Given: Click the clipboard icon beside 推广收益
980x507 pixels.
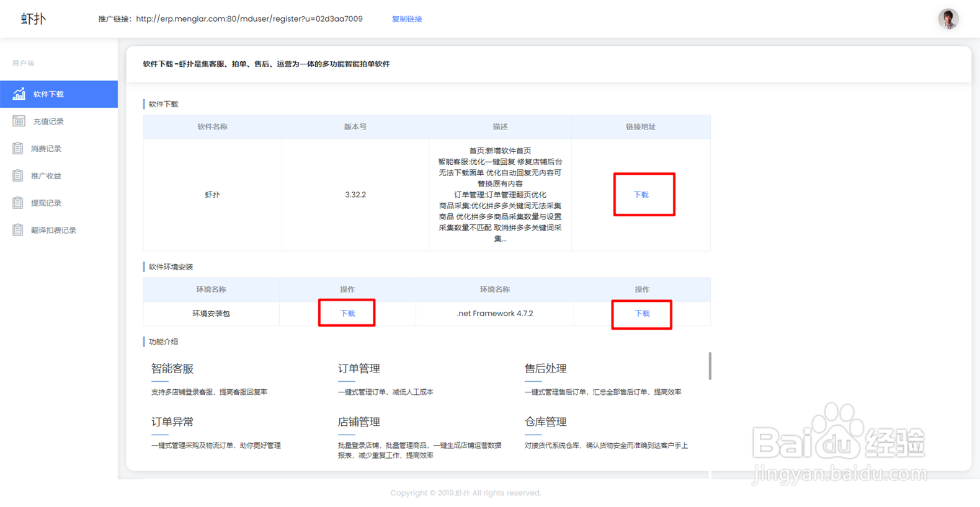Looking at the screenshot, I should coord(18,175).
